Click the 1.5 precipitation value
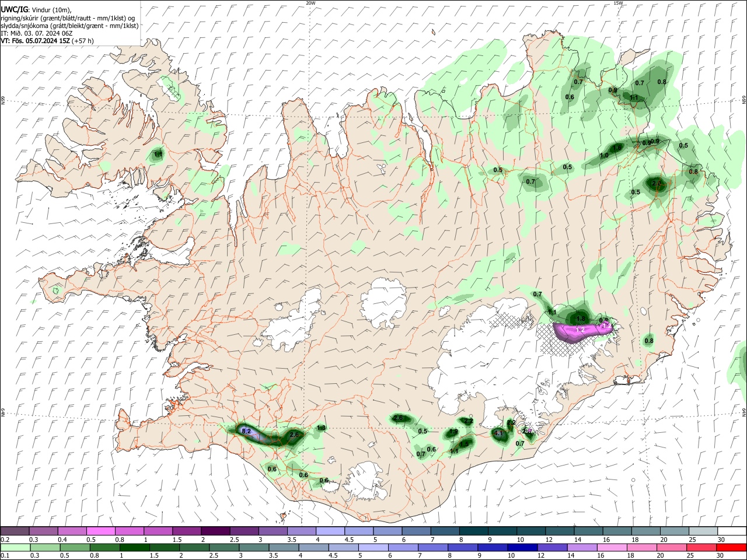 point(464,443)
